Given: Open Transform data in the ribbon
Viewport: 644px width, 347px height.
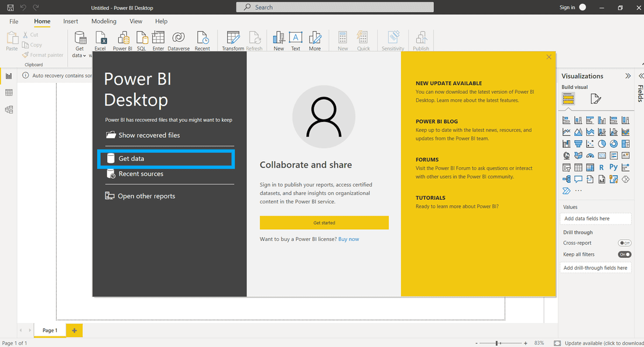Looking at the screenshot, I should pos(233,40).
